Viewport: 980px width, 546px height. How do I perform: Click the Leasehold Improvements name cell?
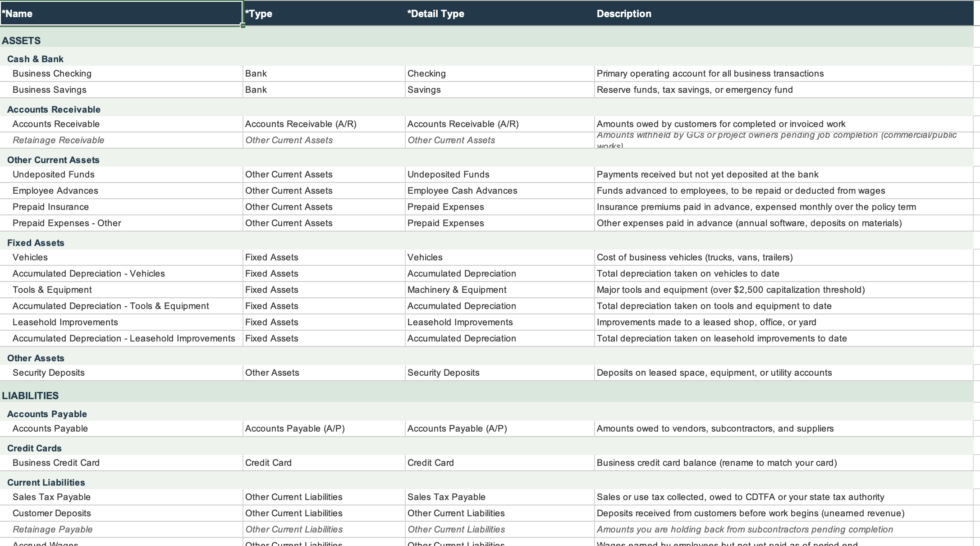pos(121,322)
